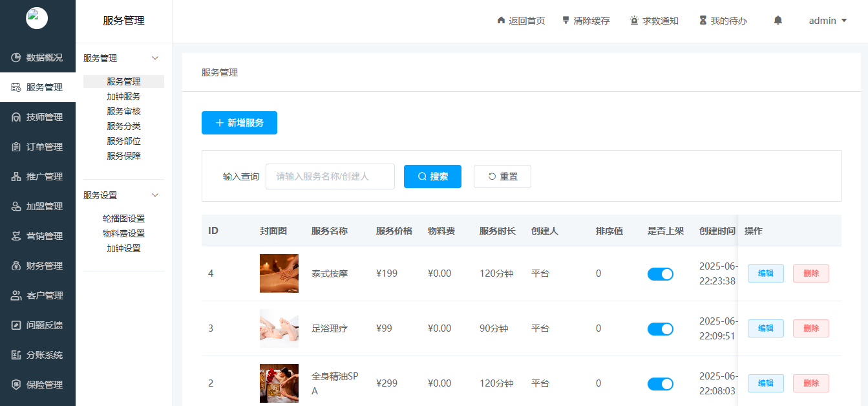
Task: Switch to 加钟服务 menu item
Action: (123, 96)
